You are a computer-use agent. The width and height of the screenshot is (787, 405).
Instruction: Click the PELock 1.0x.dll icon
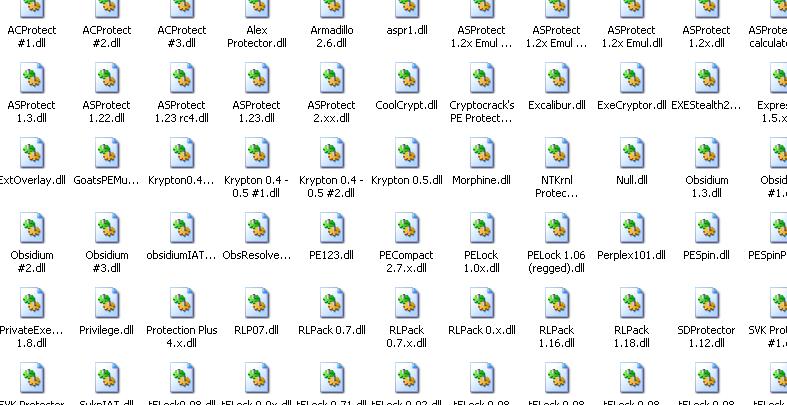[x=482, y=228]
